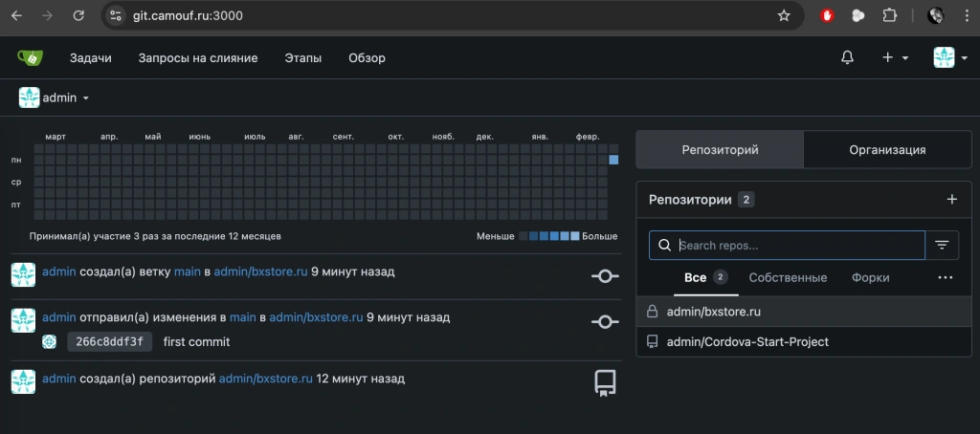Click commit icon on 'отправил(а) изменения' row
980x434 pixels.
tap(605, 321)
